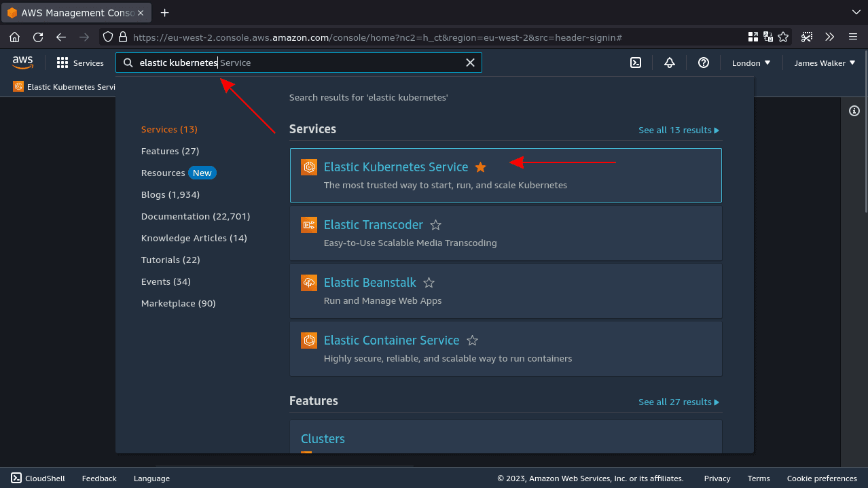The height and width of the screenshot is (488, 868).
Task: Select the AWS Management Console tab
Action: pos(77,12)
